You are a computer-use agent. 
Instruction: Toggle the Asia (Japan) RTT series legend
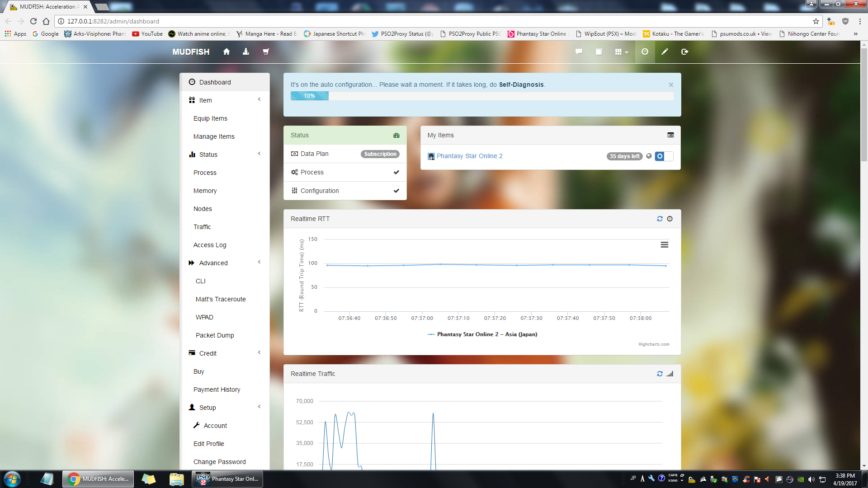tap(486, 334)
